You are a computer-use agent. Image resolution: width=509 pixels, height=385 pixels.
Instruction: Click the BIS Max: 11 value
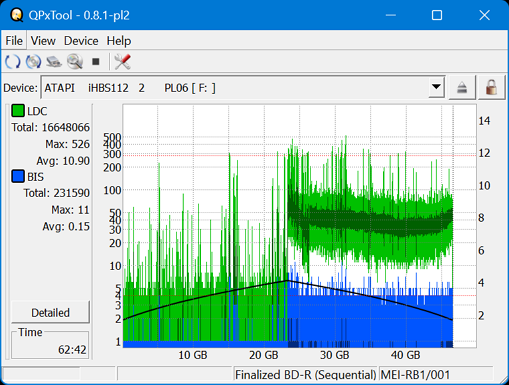pos(70,210)
